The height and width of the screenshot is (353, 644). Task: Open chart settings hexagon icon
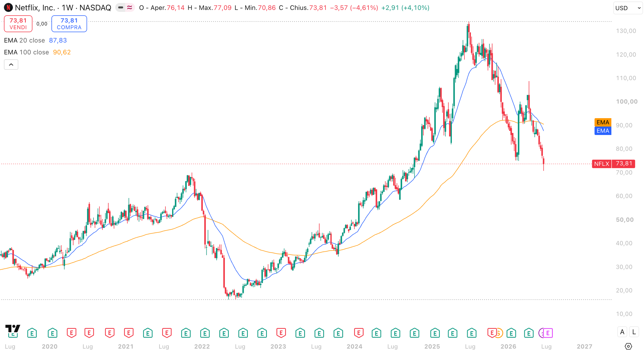click(x=628, y=346)
